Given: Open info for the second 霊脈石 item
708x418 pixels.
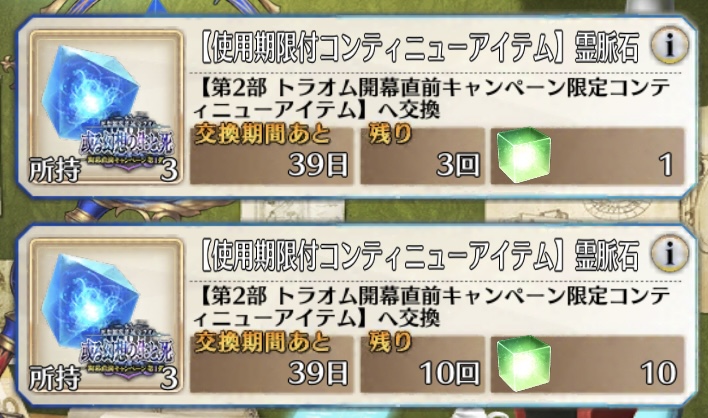Looking at the screenshot, I should (670, 253).
